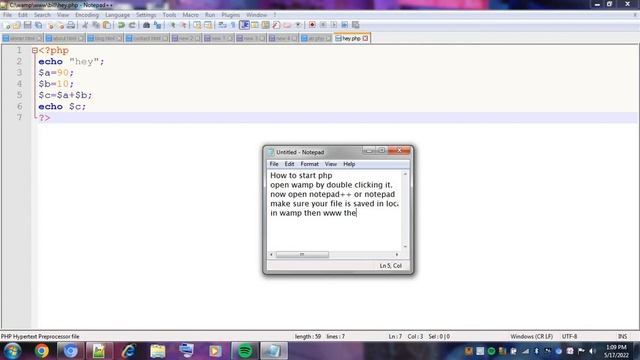The width and height of the screenshot is (640, 360).
Task: Open Internet Explorer from taskbar
Action: tap(128, 351)
